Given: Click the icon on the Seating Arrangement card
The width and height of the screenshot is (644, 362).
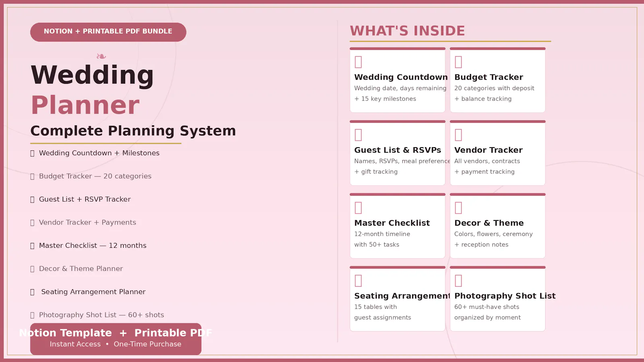Looking at the screenshot, I should [358, 280].
